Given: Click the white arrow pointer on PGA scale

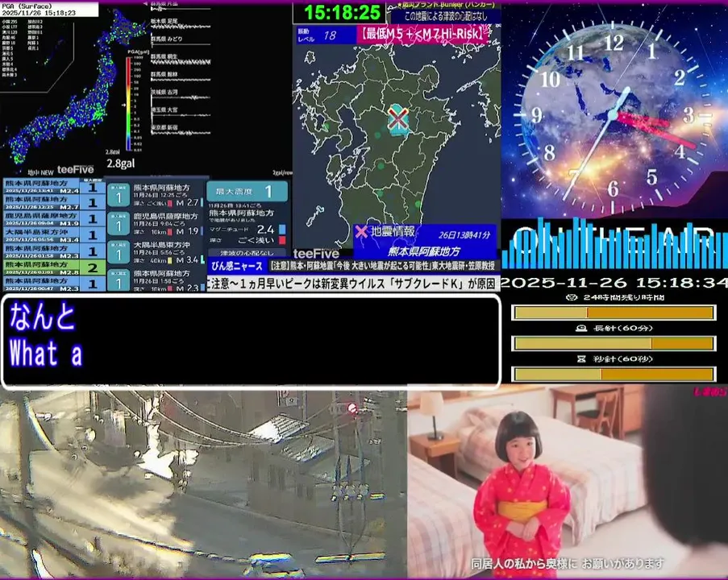Looking at the screenshot, I should pyautogui.click(x=123, y=105).
